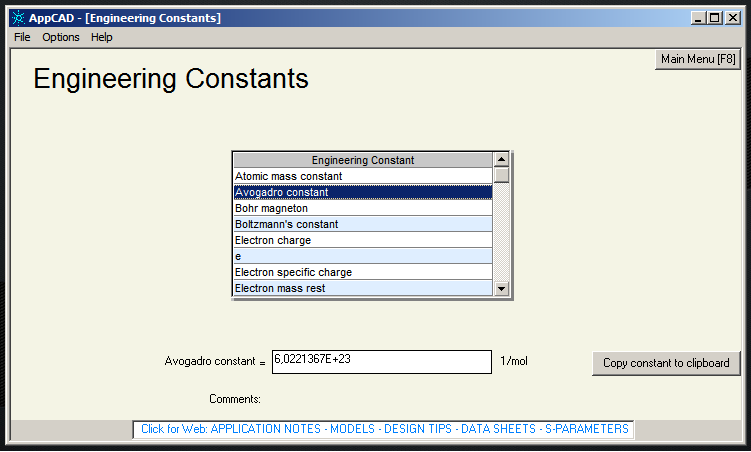Image resolution: width=751 pixels, height=452 pixels.
Task: Select Atomic mass constant in list
Action: (x=362, y=176)
